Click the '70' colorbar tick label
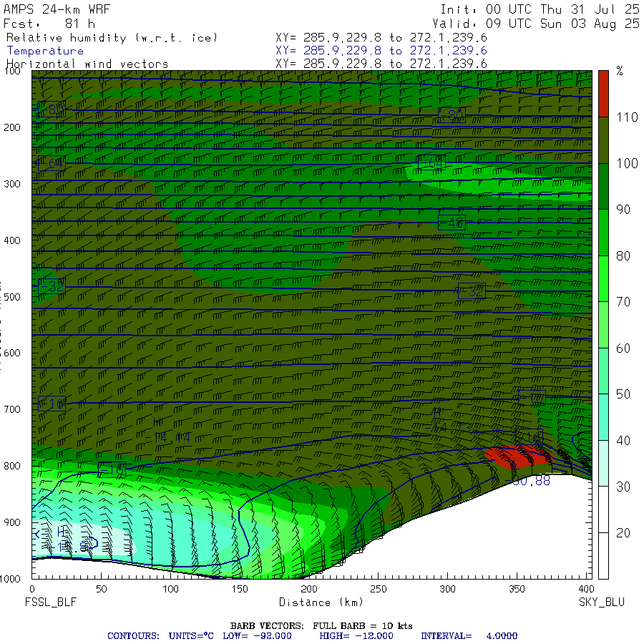The image size is (644, 644). pos(623,302)
